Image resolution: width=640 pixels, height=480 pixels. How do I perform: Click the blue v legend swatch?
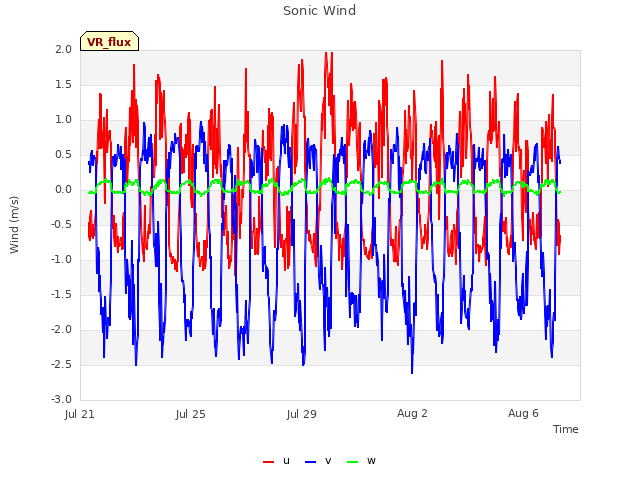310,462
